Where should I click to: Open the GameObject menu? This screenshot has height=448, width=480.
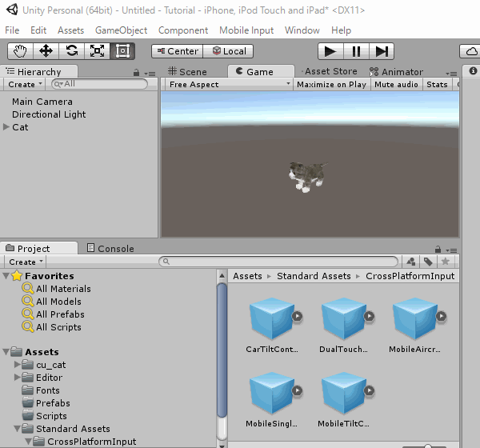(x=122, y=30)
